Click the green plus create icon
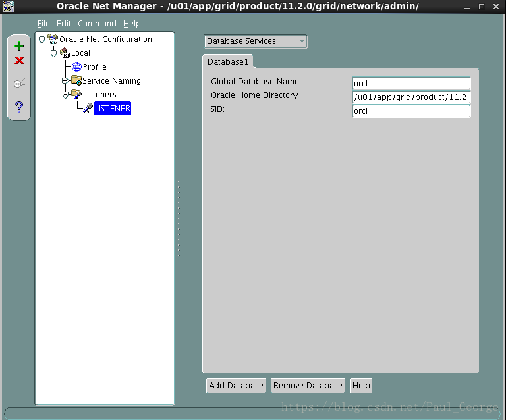 pyautogui.click(x=19, y=46)
